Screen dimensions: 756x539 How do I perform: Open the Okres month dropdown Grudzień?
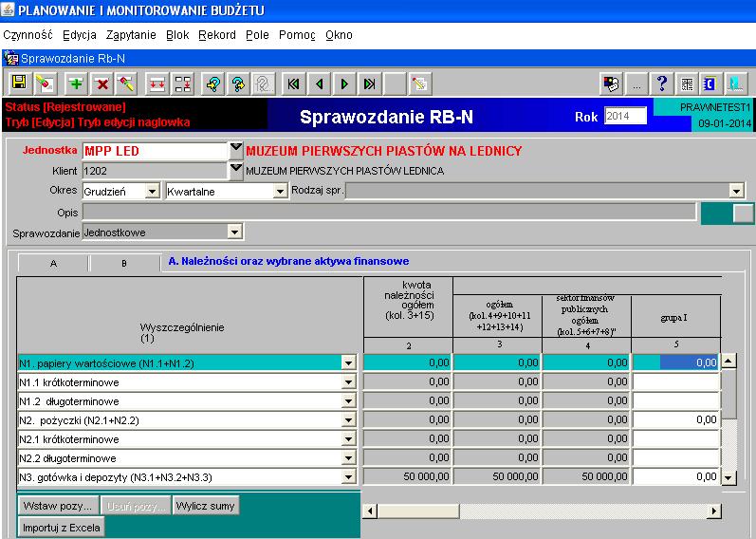153,192
